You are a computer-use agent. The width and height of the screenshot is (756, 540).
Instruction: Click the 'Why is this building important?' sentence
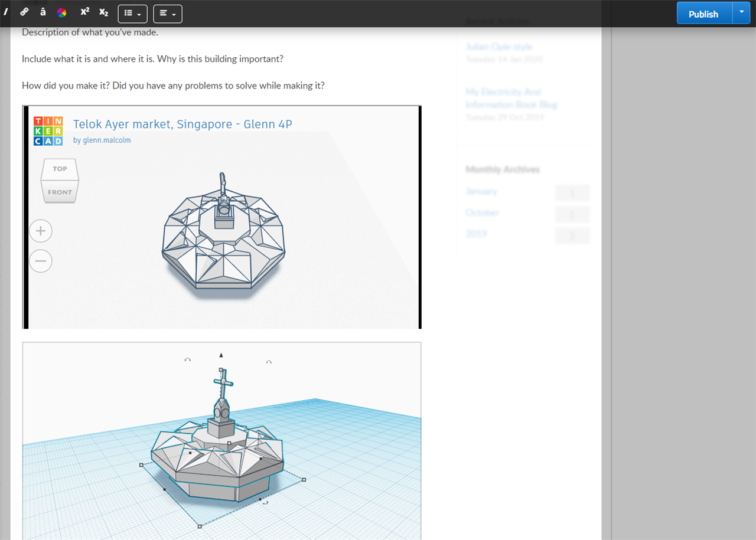221,59
